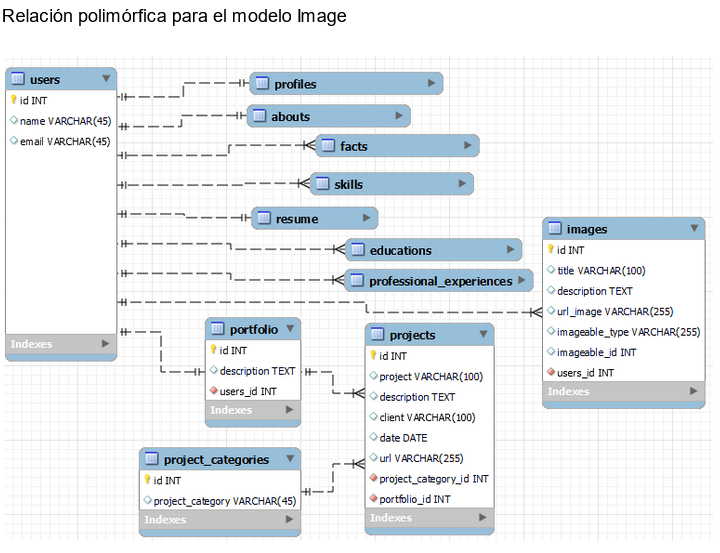Screen dimensions: 720x553
Task: Click the facts table icon
Action: 327,146
